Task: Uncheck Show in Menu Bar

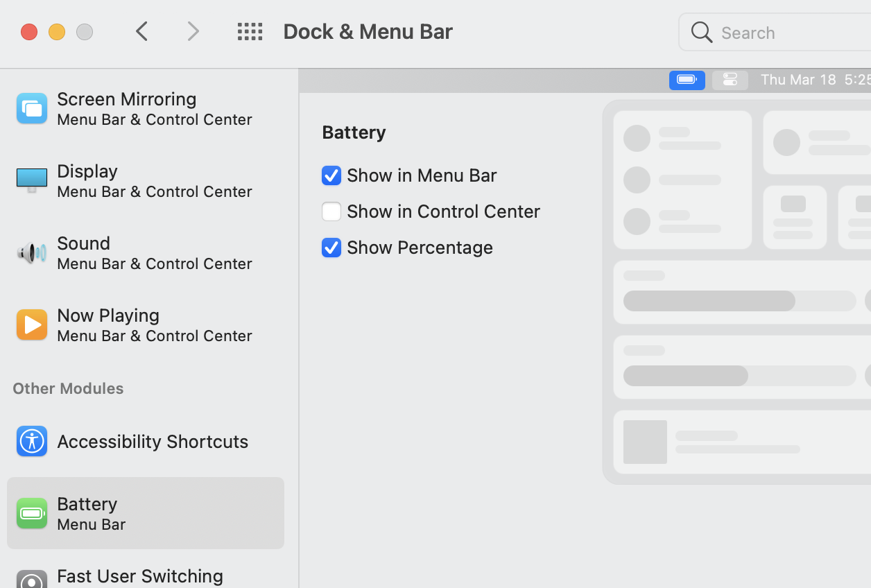Action: coord(331,175)
